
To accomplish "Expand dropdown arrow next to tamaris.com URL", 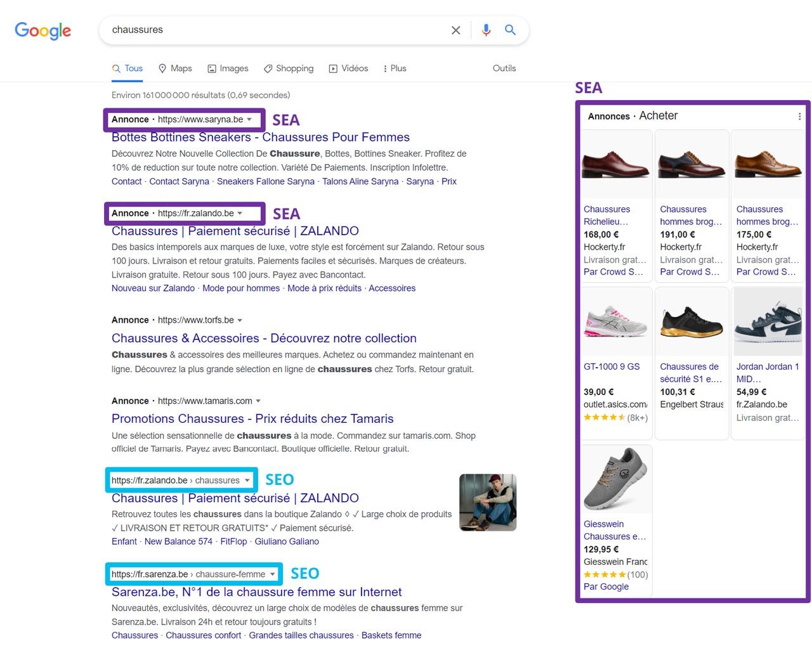I will pos(258,401).
